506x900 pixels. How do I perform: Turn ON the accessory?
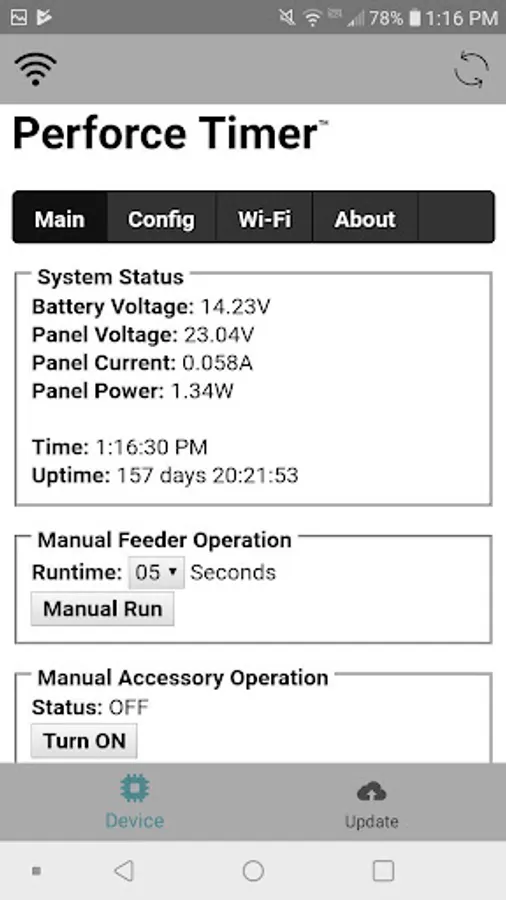tap(84, 741)
